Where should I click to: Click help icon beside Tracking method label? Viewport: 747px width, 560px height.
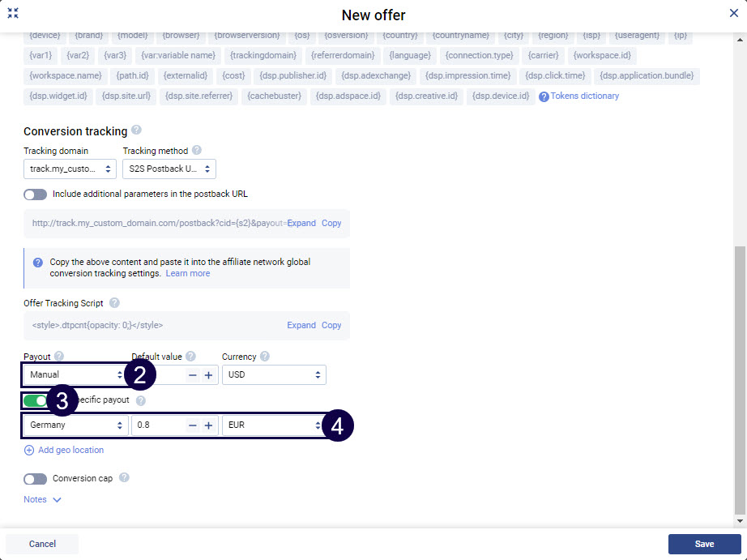197,151
